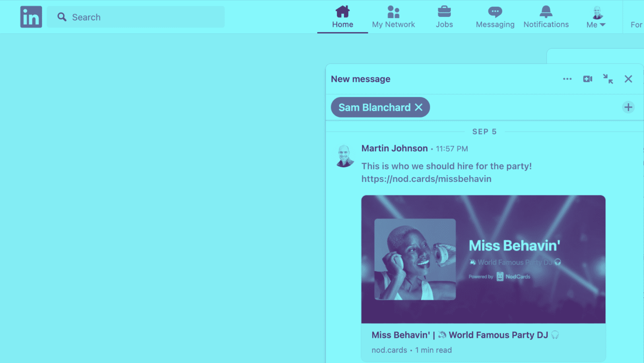Open the nod.cards/missbehavin link
The image size is (644, 363).
[426, 179]
